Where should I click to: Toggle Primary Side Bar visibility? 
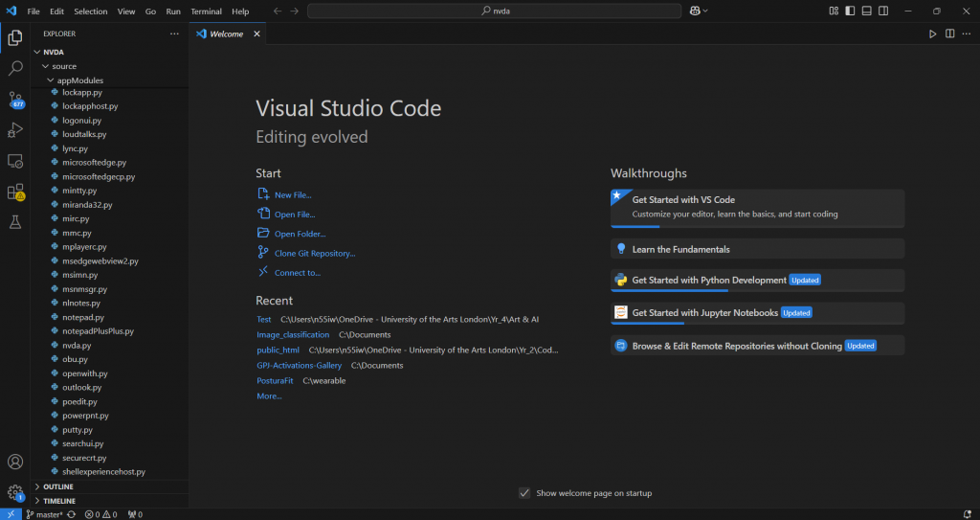850,11
